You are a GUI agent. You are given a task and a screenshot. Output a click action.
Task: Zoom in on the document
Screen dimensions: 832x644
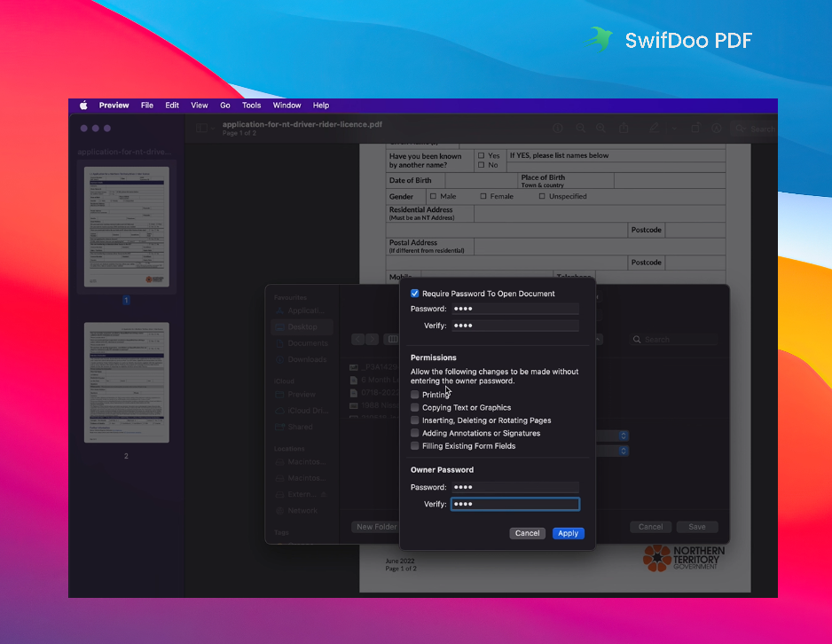click(600, 129)
